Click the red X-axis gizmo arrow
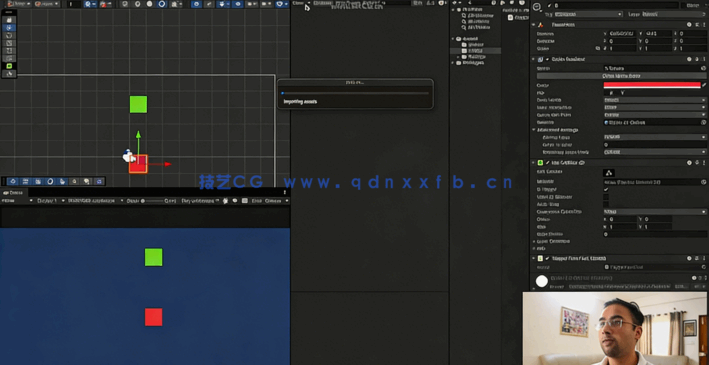Image resolution: width=709 pixels, height=365 pixels. click(167, 164)
